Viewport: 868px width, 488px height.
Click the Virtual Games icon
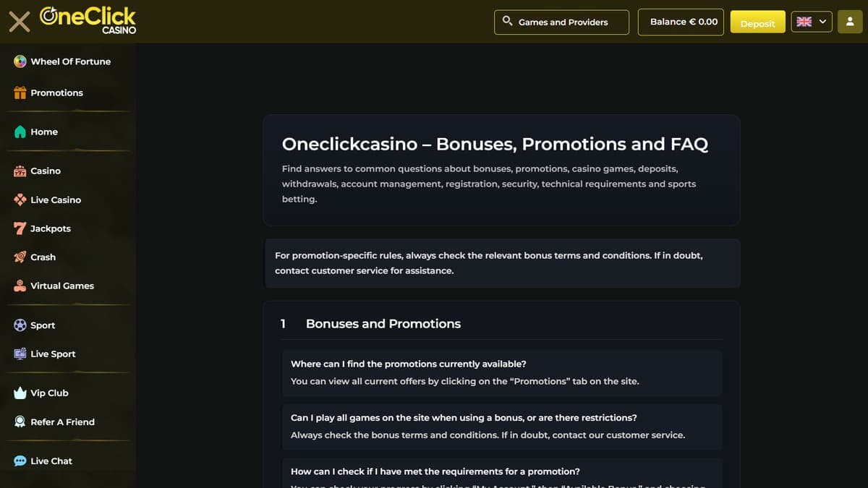tap(20, 286)
